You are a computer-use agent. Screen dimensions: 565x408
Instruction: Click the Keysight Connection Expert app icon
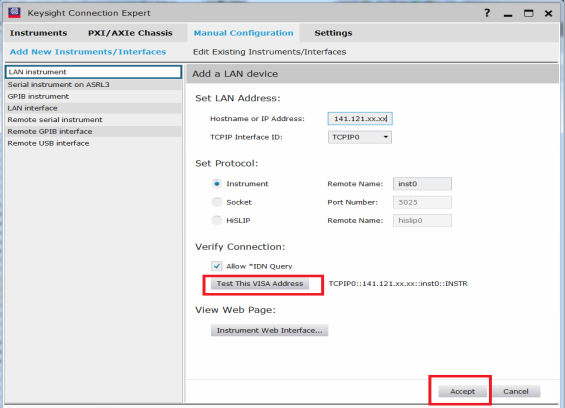14,13
